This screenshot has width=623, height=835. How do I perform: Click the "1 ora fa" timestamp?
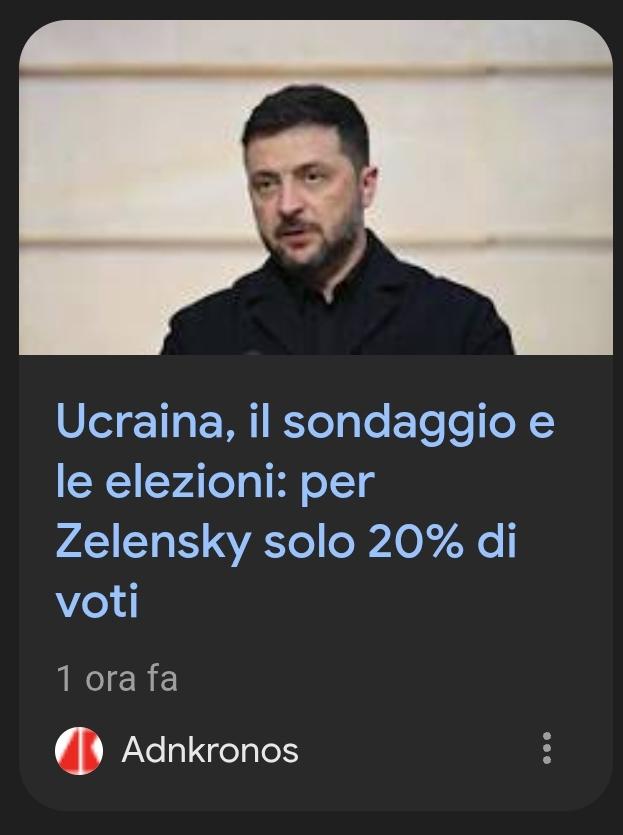tap(117, 678)
